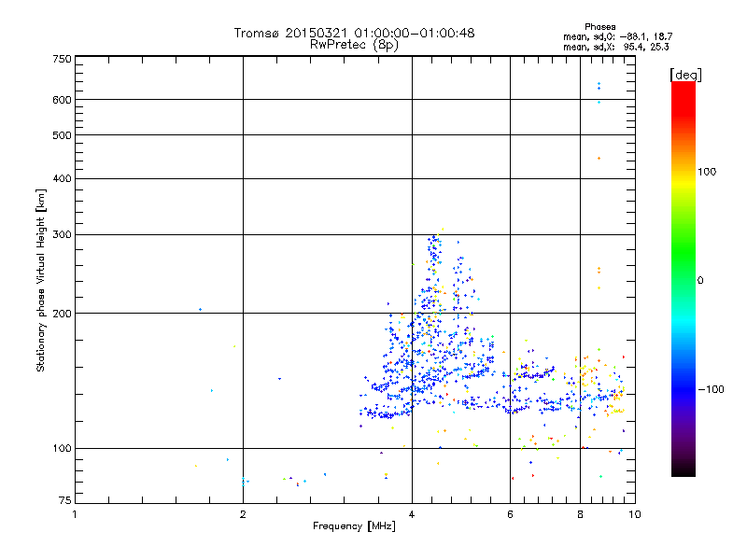747x560 pixels.
Task: Click the 'Phases' header text
Action: 599,27
